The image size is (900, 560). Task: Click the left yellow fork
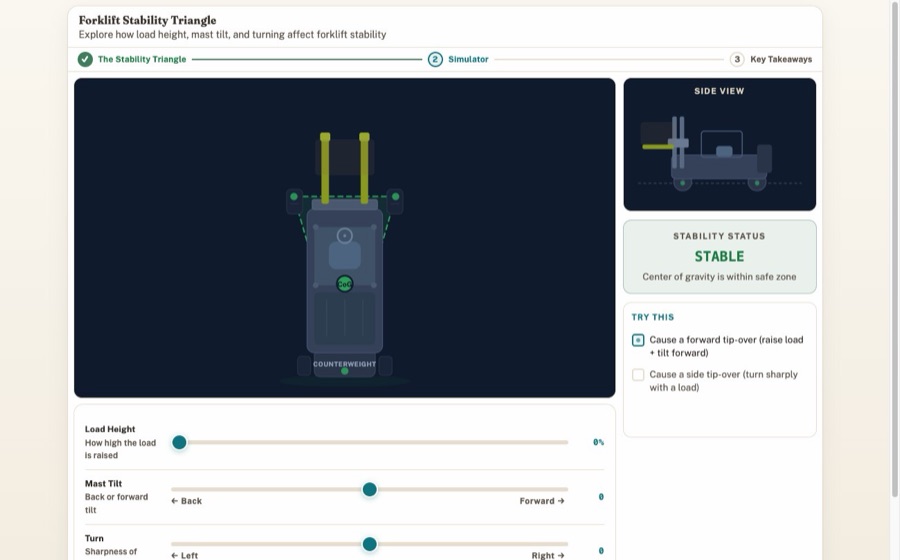coord(325,168)
